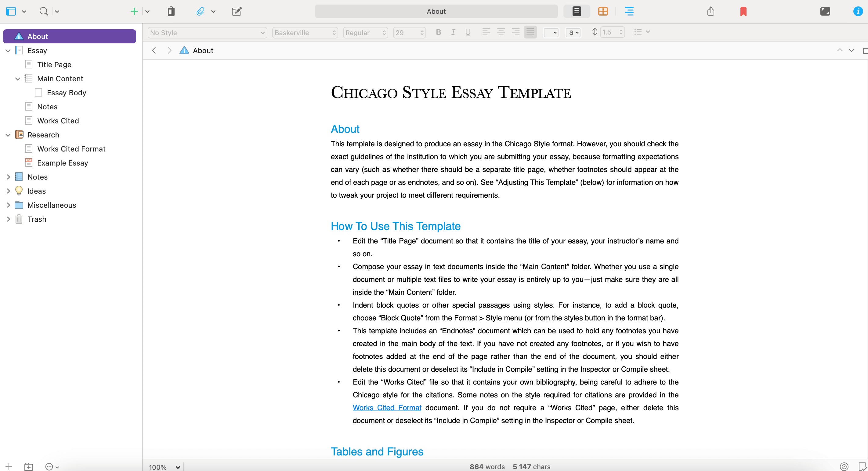Collapse the Research folder
Viewport: 868px width, 471px height.
click(x=8, y=135)
